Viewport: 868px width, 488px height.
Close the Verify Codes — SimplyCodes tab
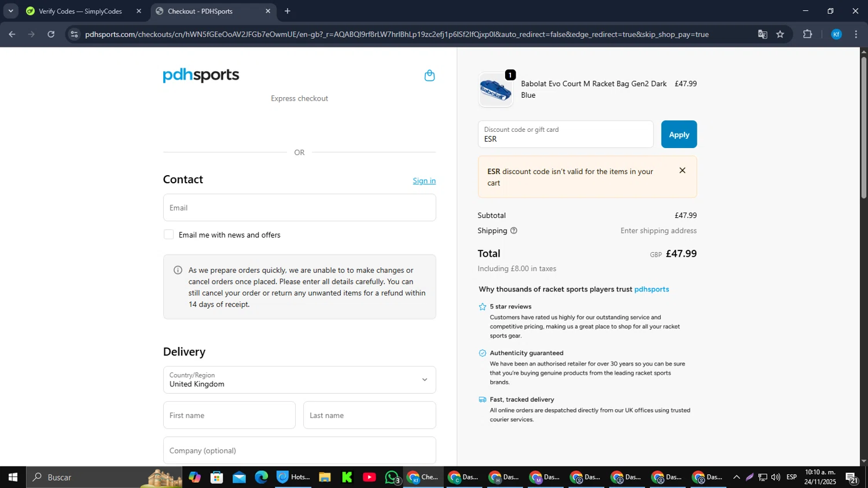pos(139,11)
